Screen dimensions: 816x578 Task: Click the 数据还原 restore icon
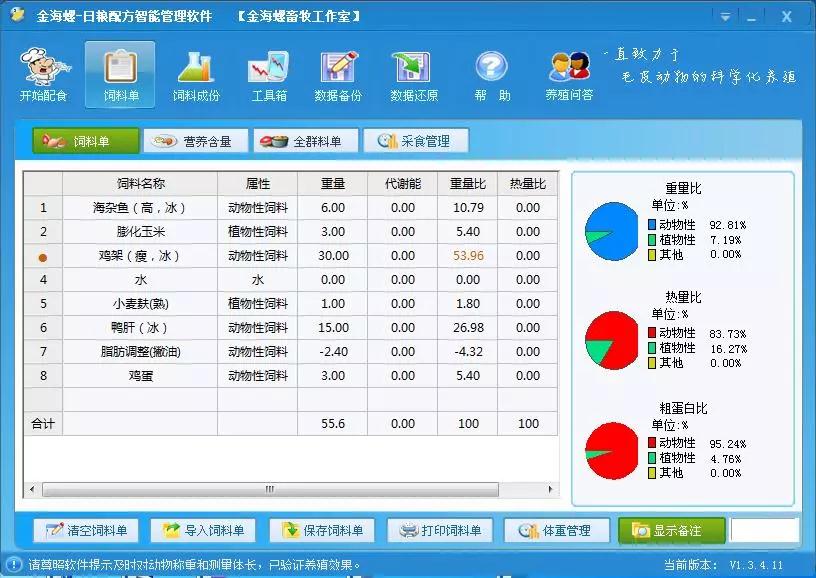(x=413, y=74)
